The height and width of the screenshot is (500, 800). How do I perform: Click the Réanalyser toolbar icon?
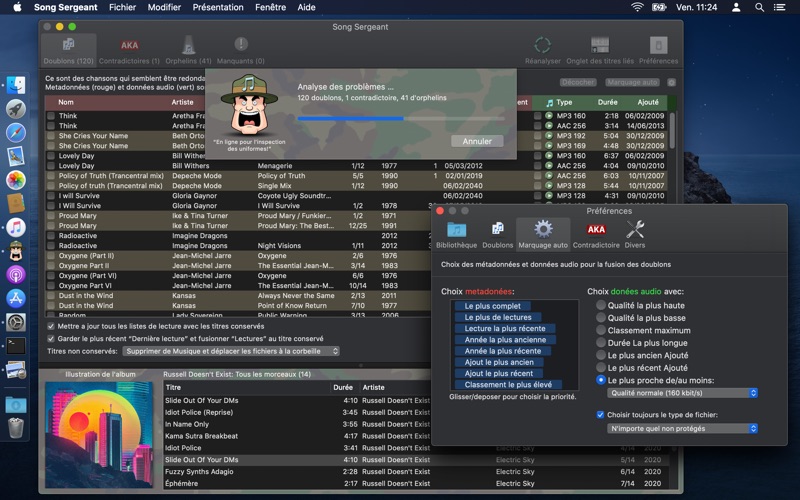click(542, 51)
